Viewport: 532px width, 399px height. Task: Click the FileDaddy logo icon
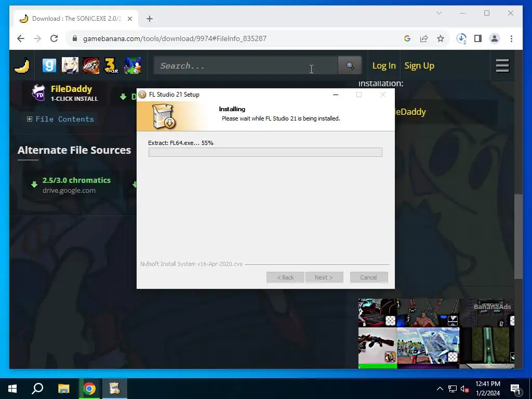[38, 93]
